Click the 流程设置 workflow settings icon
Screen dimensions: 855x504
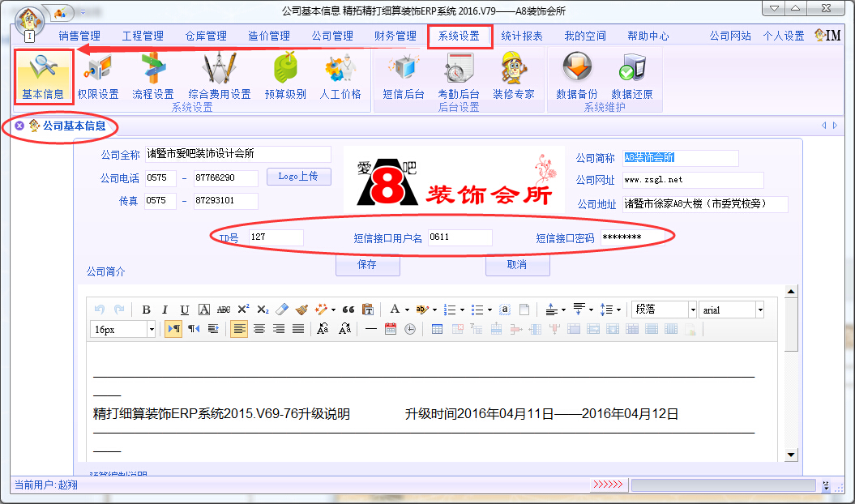coord(152,75)
